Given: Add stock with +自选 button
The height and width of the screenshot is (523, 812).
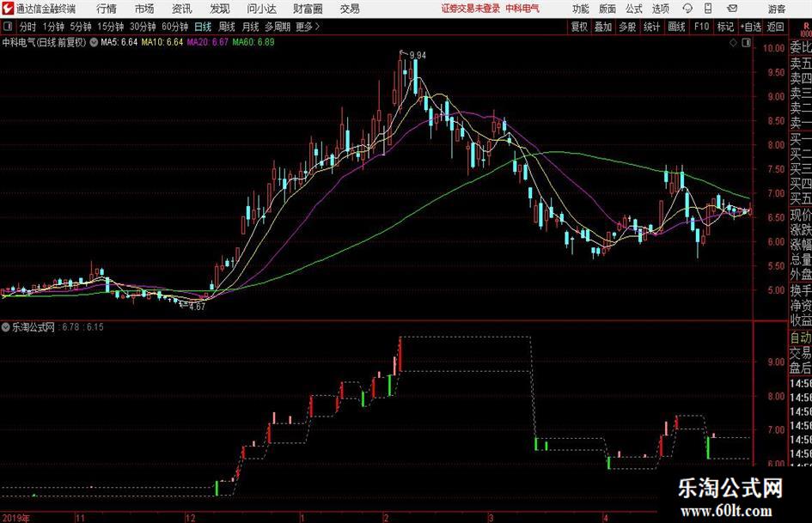Looking at the screenshot, I should pos(750,27).
